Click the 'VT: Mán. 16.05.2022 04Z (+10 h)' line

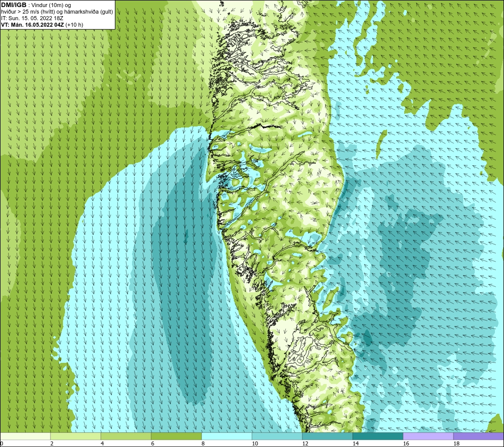click(x=42, y=25)
